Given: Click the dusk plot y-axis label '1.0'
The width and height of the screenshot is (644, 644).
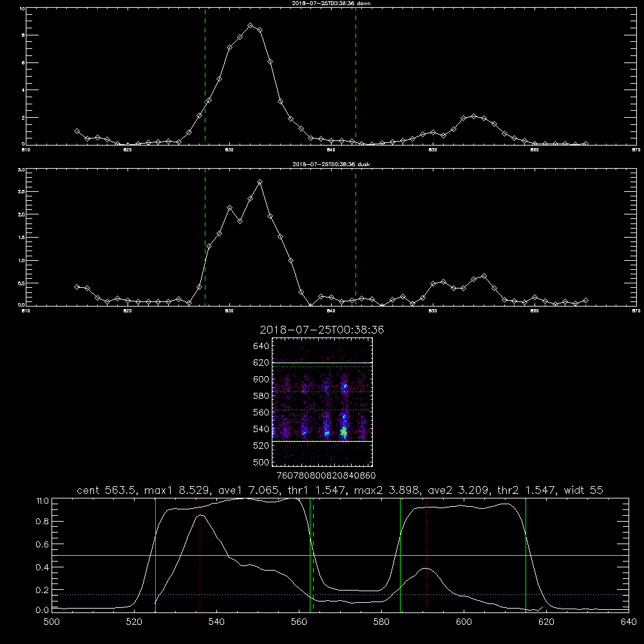Looking at the screenshot, I should (x=22, y=260).
